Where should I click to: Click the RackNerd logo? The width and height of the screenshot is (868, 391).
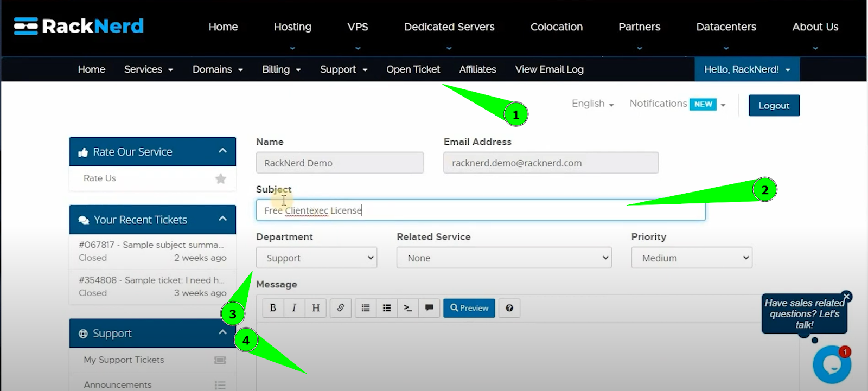click(79, 26)
